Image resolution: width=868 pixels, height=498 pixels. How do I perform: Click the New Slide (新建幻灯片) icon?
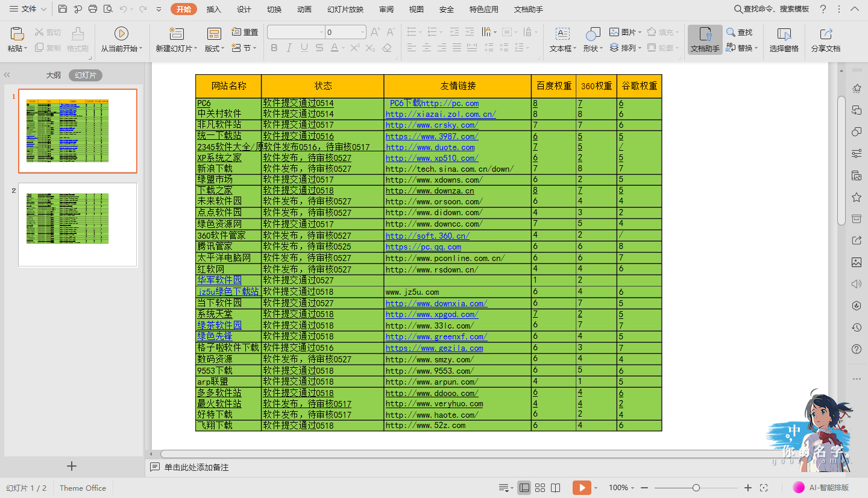coord(177,34)
